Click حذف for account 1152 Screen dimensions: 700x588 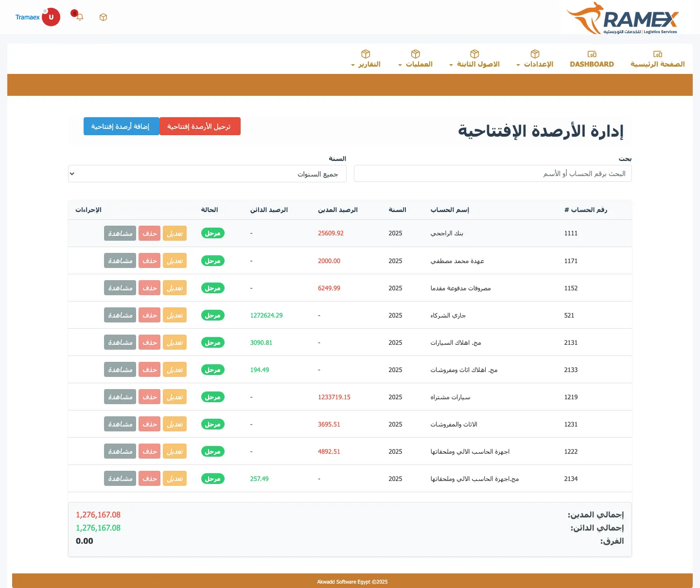tap(150, 288)
